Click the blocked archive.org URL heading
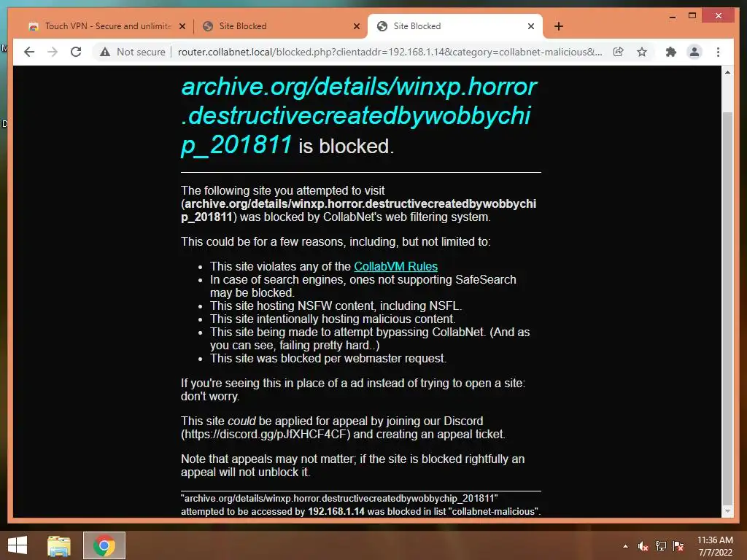The height and width of the screenshot is (560, 747). point(358,116)
